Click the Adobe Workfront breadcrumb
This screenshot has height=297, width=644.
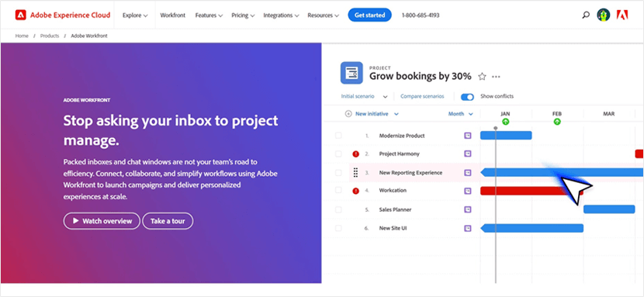tap(89, 36)
